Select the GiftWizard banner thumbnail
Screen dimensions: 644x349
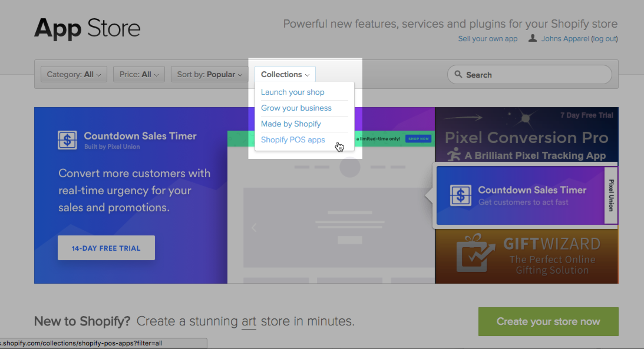coord(527,257)
